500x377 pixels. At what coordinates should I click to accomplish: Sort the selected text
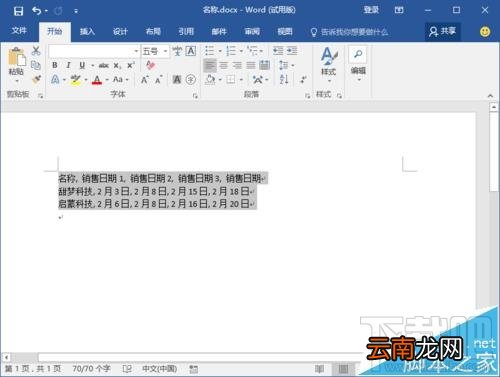click(x=284, y=79)
